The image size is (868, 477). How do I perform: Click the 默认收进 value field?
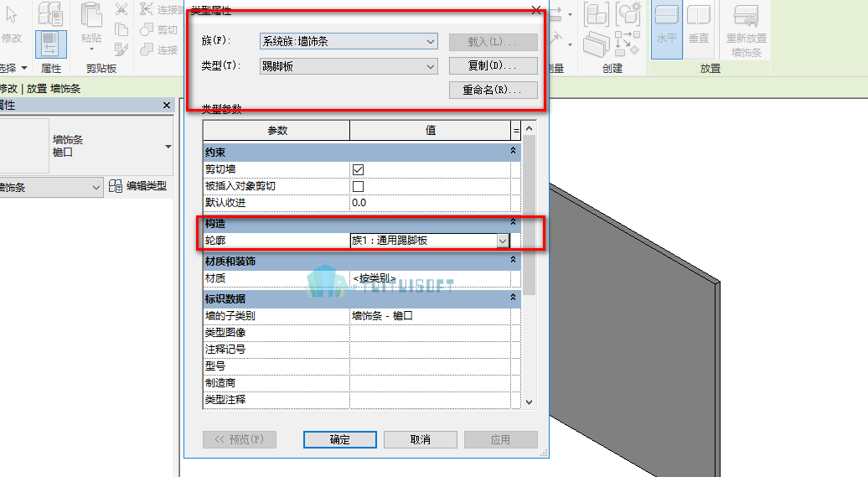coord(430,203)
